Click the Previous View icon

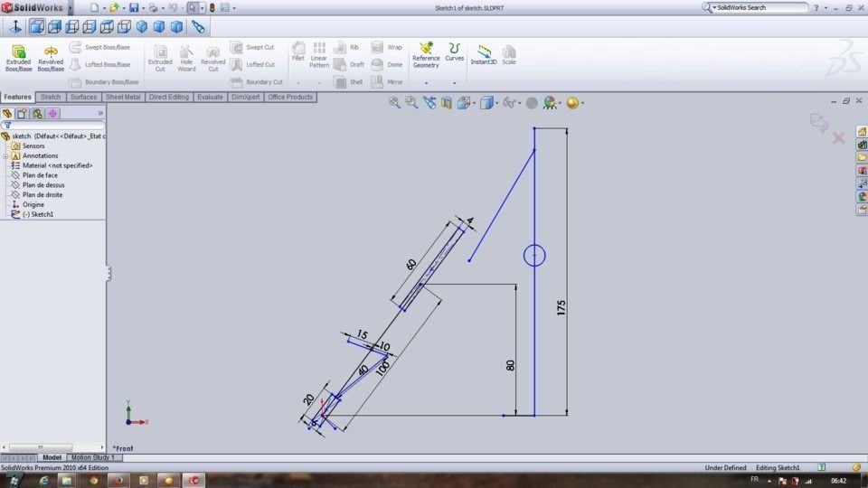tap(429, 102)
